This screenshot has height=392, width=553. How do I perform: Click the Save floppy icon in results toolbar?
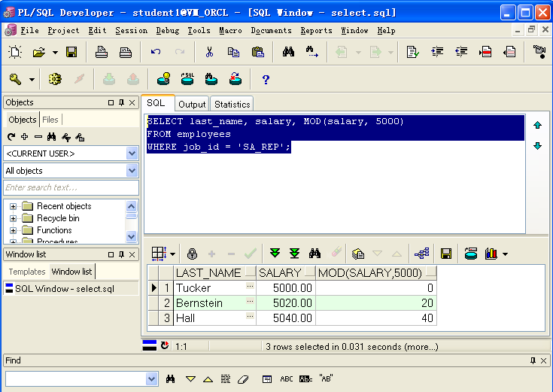(x=446, y=254)
